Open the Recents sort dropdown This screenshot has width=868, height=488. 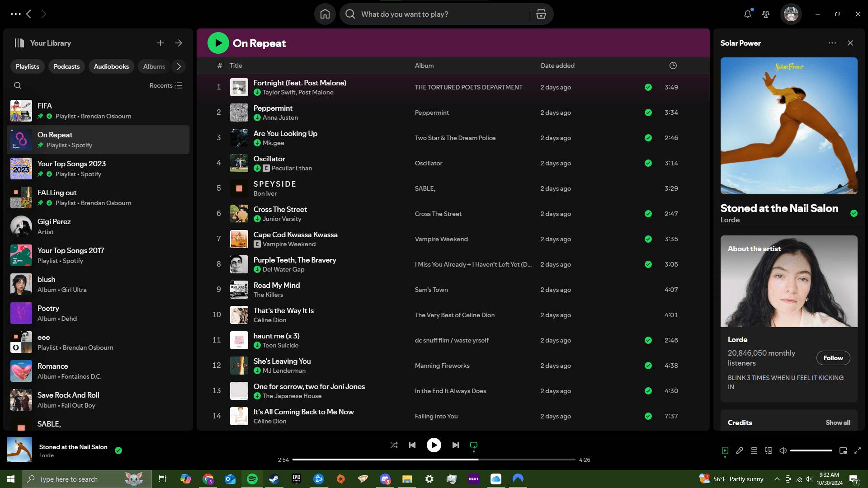tap(166, 85)
